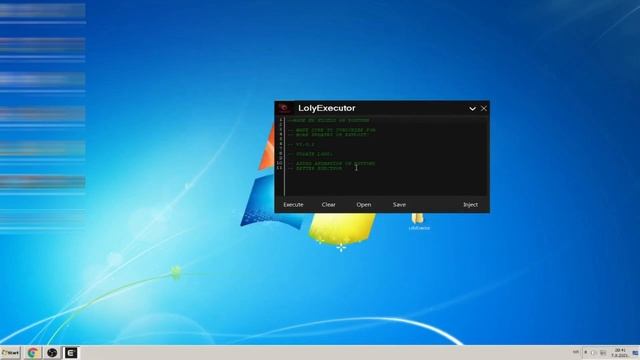Save the script using Save button
Viewport: 640px width, 360px height.
[x=399, y=204]
